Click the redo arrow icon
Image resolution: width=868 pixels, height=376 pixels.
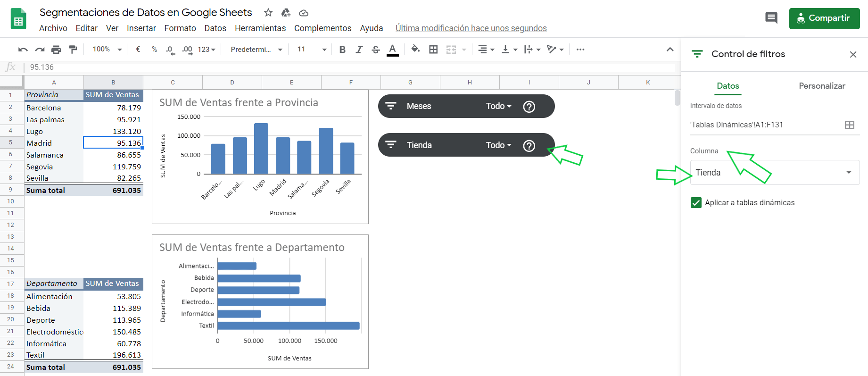pos(40,50)
